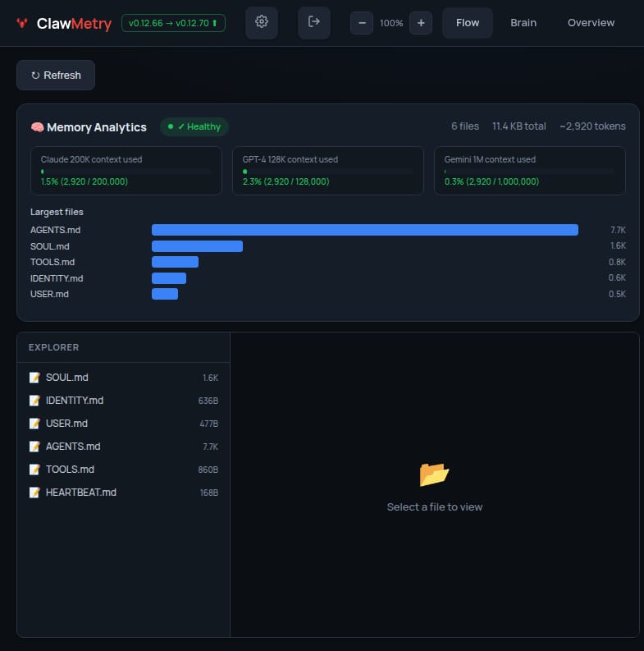Open the settings gear icon

pyautogui.click(x=262, y=22)
